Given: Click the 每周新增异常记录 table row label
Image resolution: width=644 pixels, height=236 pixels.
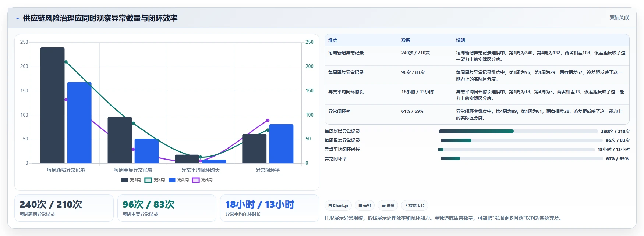Looking at the screenshot, I should (346, 53).
